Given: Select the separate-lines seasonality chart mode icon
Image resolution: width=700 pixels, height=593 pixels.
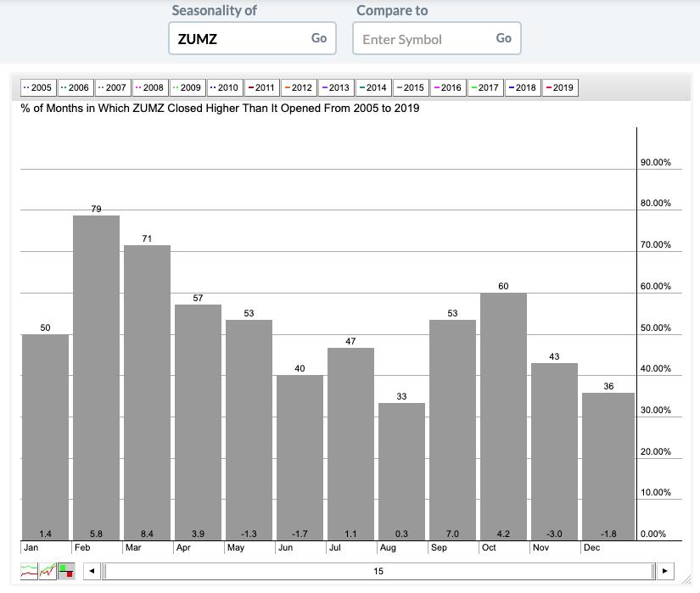Looking at the screenshot, I should (29, 571).
